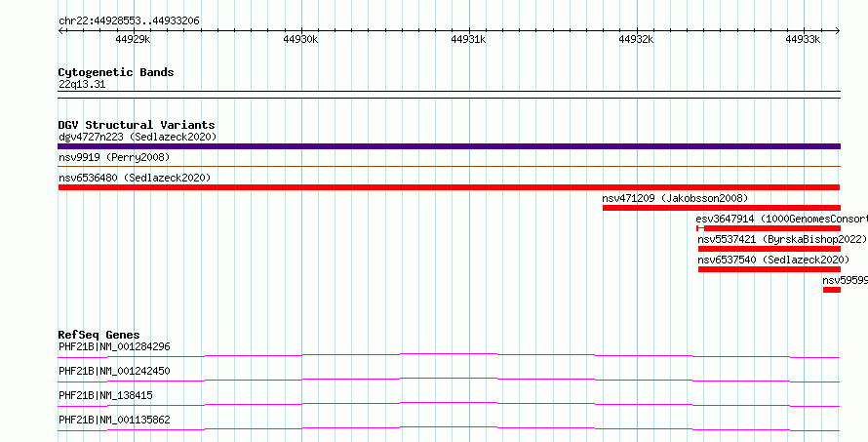Image resolution: width=868 pixels, height=442 pixels.
Task: Select the PHF21B NM_001135862 magenta intron line
Action: (x=449, y=428)
